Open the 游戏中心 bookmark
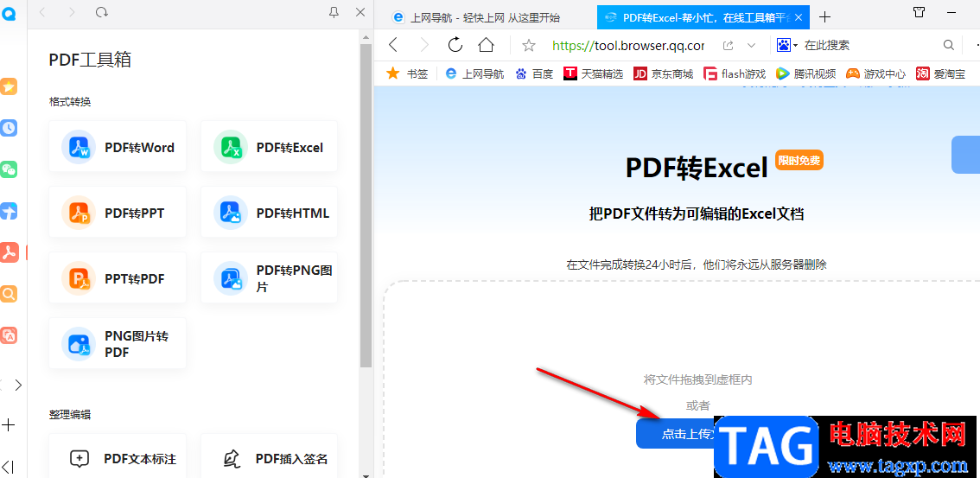Image resolution: width=980 pixels, height=478 pixels. click(x=875, y=73)
